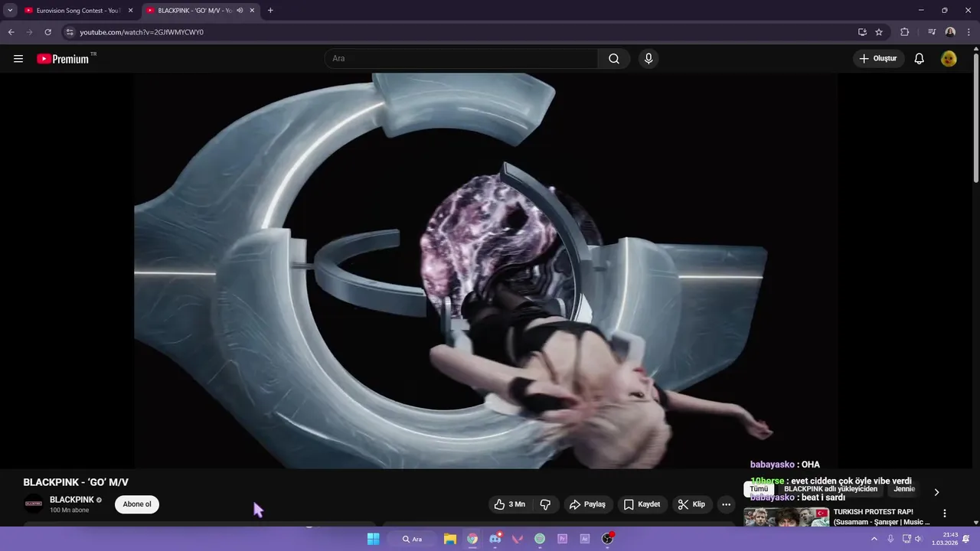
Task: Open Windows Start menu
Action: point(373,539)
